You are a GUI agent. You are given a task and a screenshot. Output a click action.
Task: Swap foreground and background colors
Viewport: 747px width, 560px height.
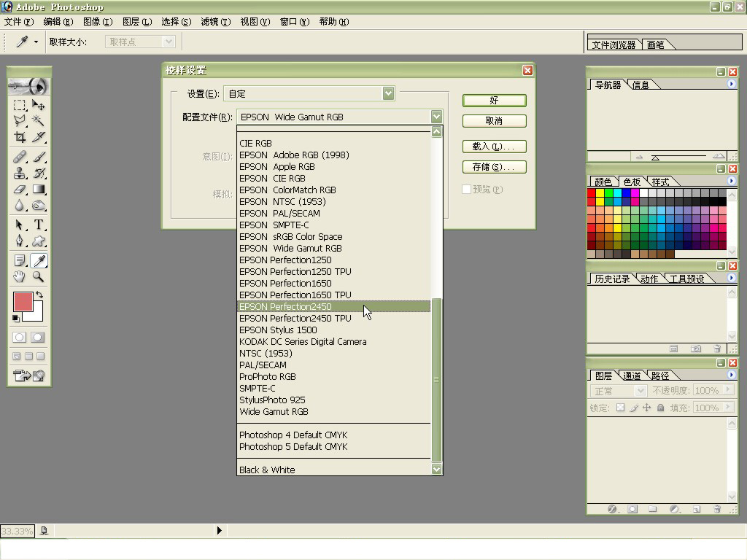coord(39,295)
